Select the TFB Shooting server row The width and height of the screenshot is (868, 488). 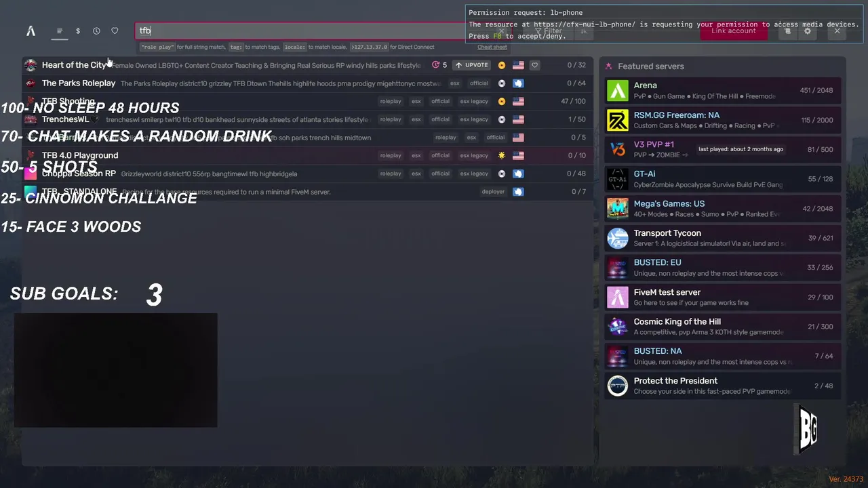(x=307, y=101)
